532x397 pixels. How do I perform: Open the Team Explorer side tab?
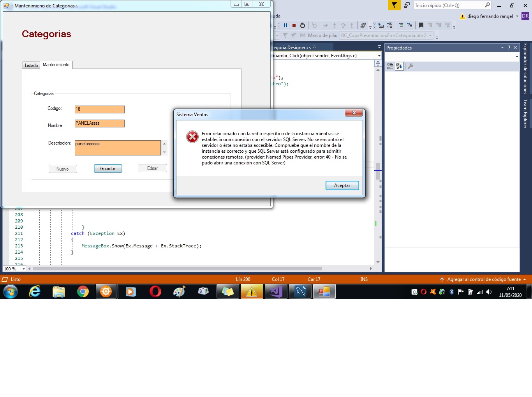(x=525, y=113)
